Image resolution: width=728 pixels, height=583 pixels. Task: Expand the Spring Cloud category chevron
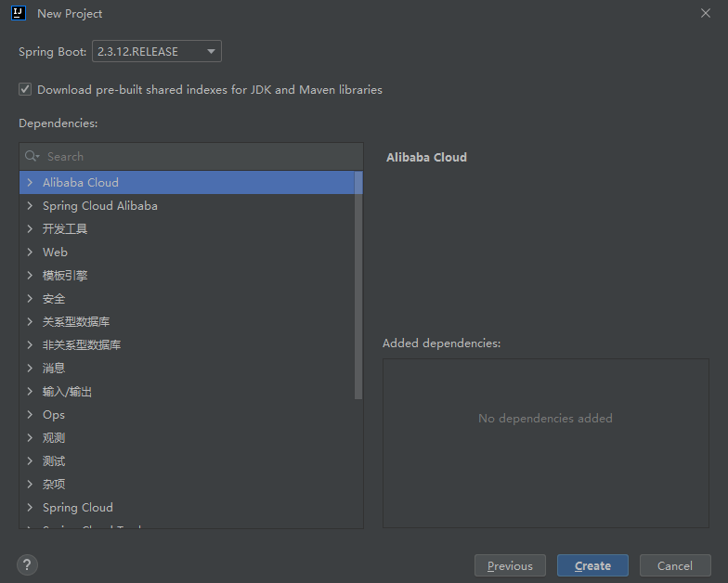[x=30, y=507]
